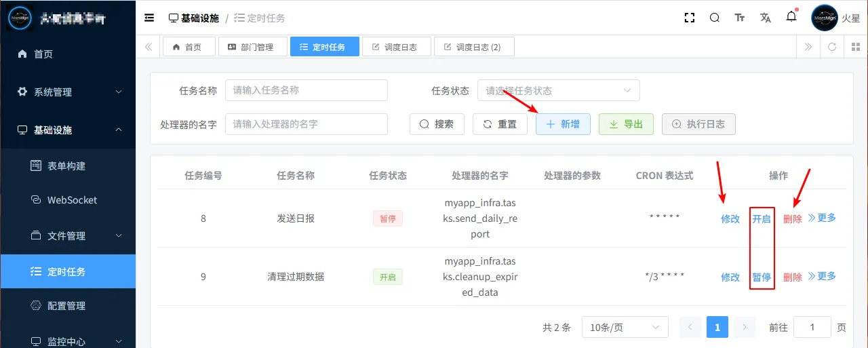Open the language translation icon
The image size is (868, 348).
click(766, 18)
